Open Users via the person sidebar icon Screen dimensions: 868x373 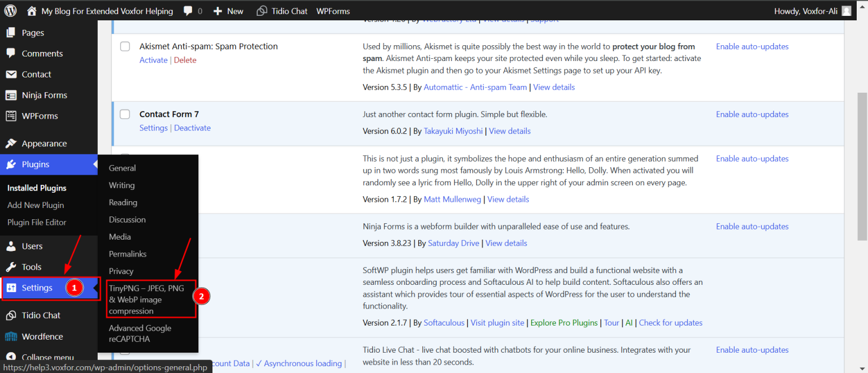(x=10, y=246)
